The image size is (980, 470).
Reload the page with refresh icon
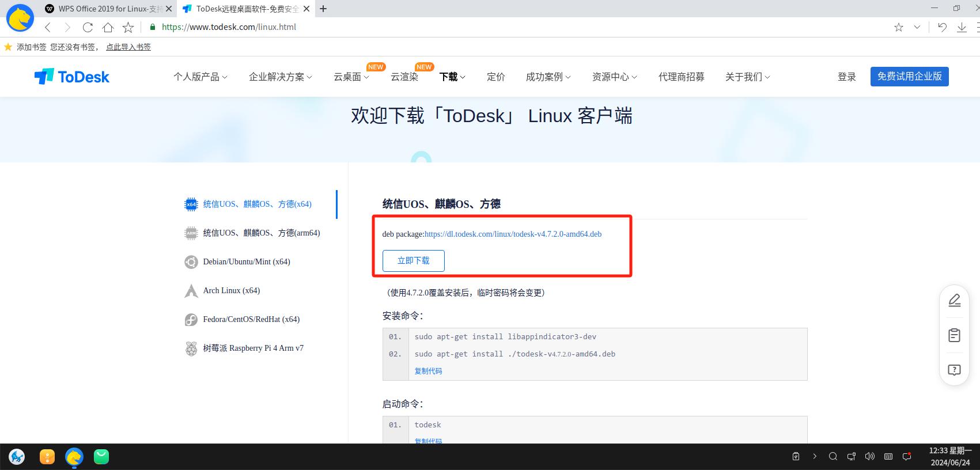click(88, 27)
